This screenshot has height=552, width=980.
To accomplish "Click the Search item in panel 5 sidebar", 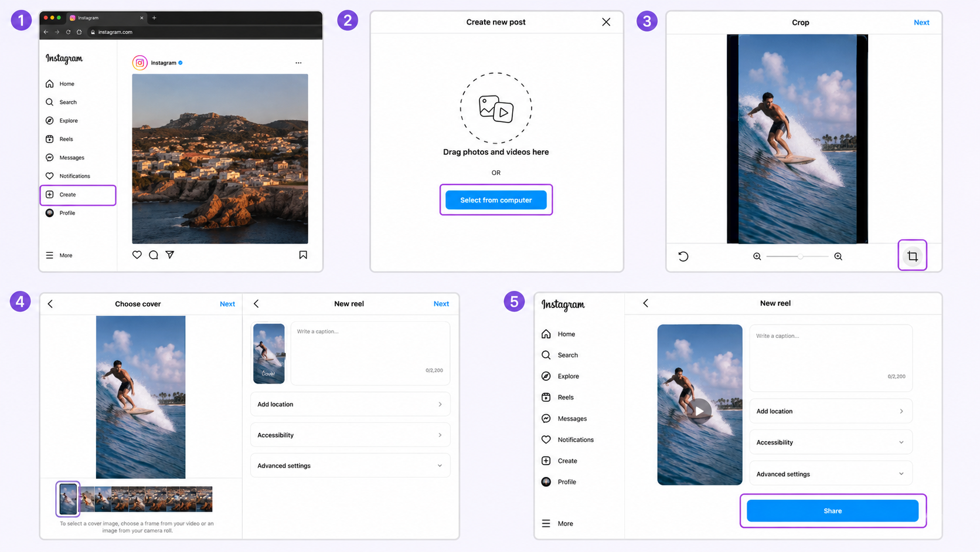I will [560, 355].
